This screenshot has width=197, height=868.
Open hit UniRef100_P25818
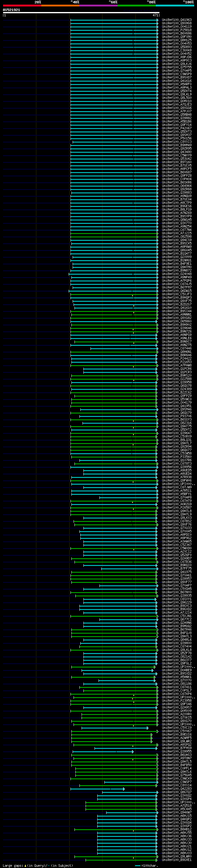[177, 30]
